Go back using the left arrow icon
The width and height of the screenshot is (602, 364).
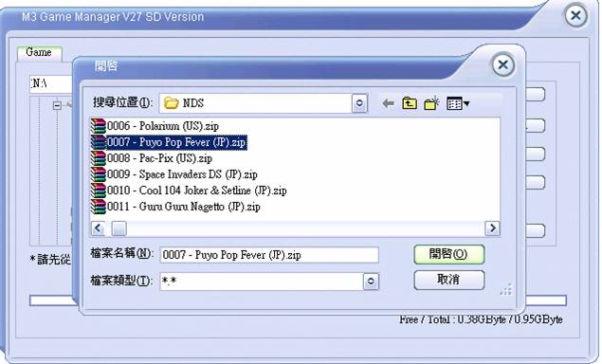(389, 103)
